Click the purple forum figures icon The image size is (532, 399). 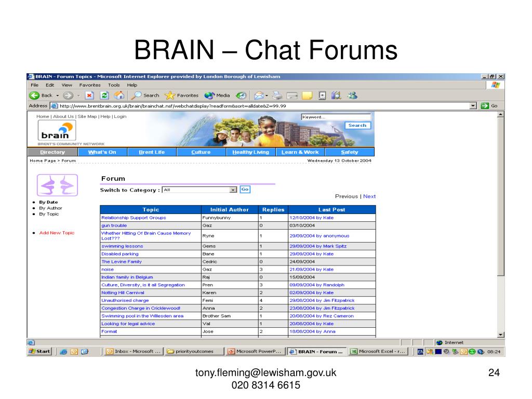point(57,185)
